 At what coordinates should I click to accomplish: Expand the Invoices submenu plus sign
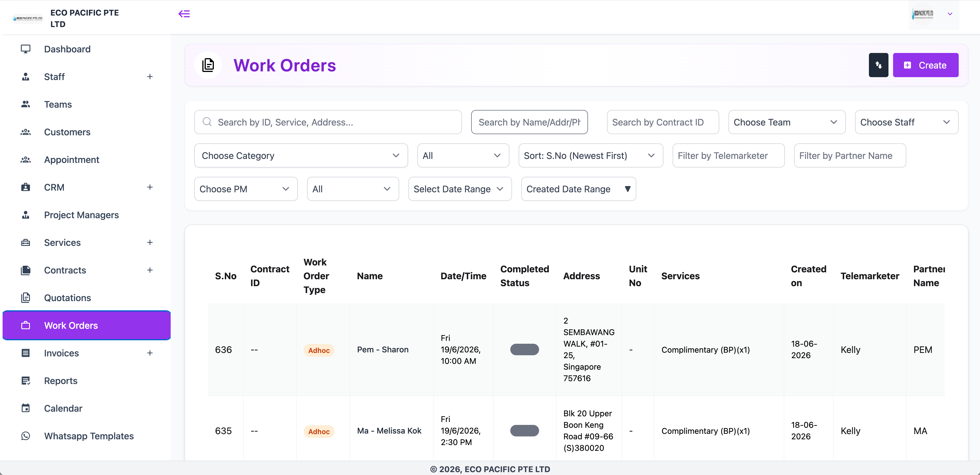(150, 353)
